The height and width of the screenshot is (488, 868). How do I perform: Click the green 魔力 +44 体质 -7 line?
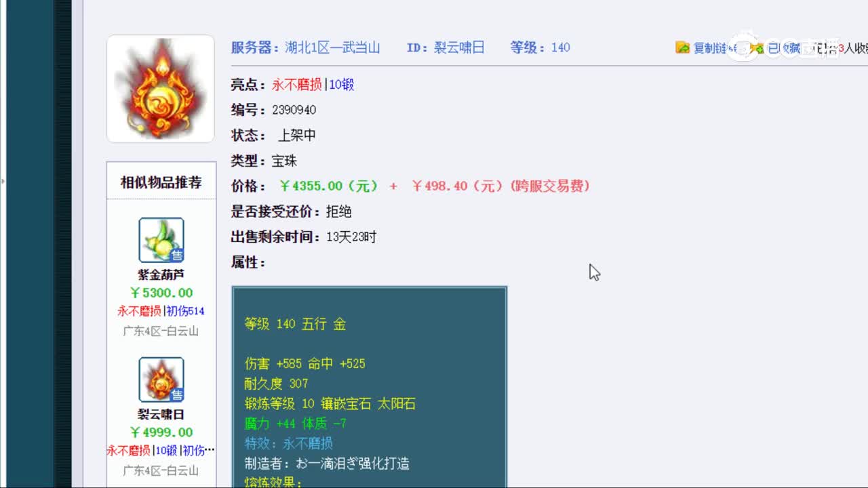coord(296,424)
